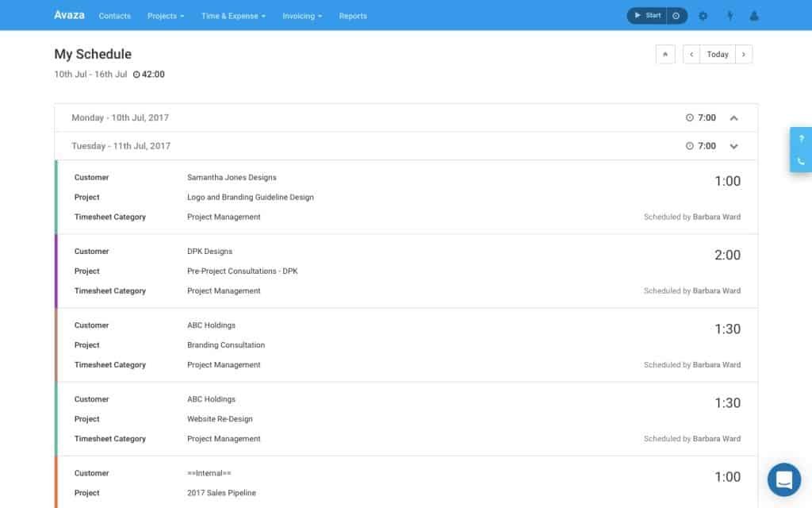The image size is (812, 508).
Task: Open the Avaza home logo
Action: pos(68,14)
